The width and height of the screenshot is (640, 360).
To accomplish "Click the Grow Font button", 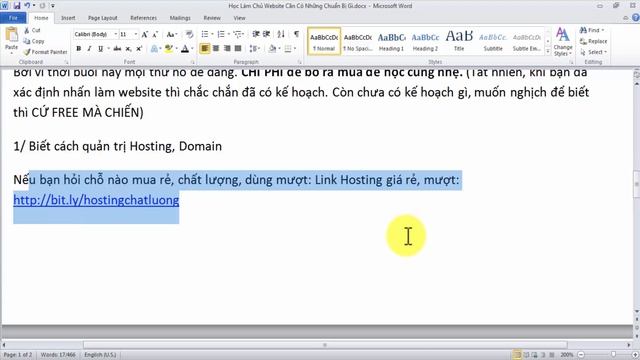I will [144, 35].
